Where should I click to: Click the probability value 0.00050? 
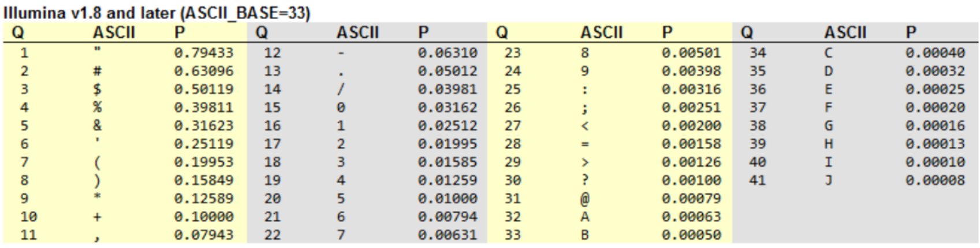691,235
